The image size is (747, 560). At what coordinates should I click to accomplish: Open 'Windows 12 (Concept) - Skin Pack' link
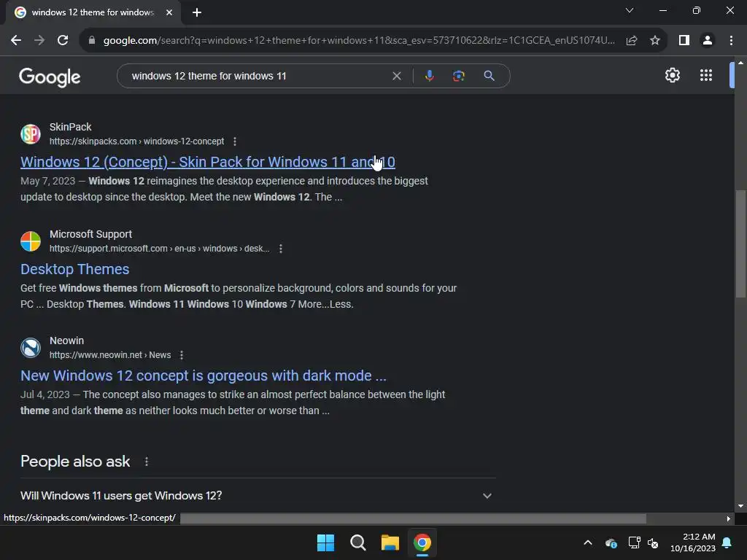point(208,162)
